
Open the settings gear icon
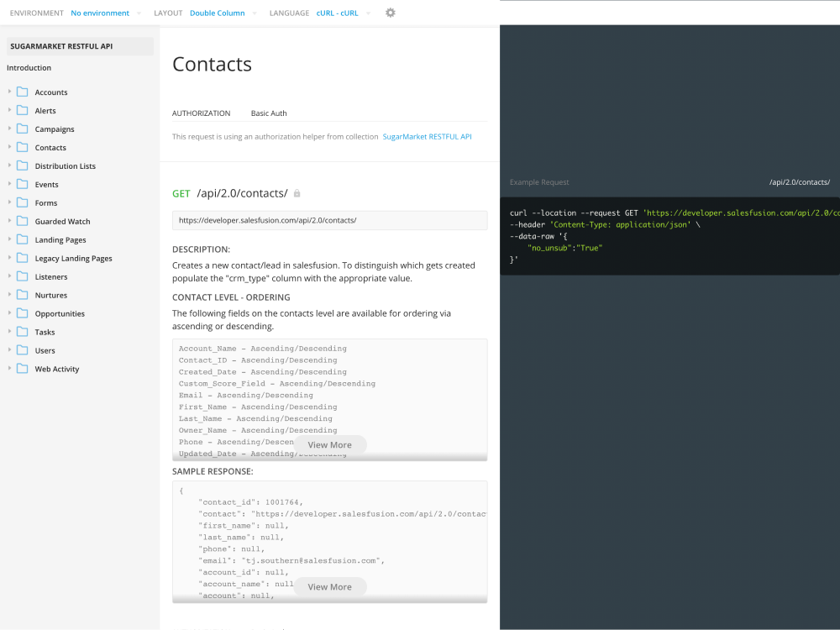point(390,13)
